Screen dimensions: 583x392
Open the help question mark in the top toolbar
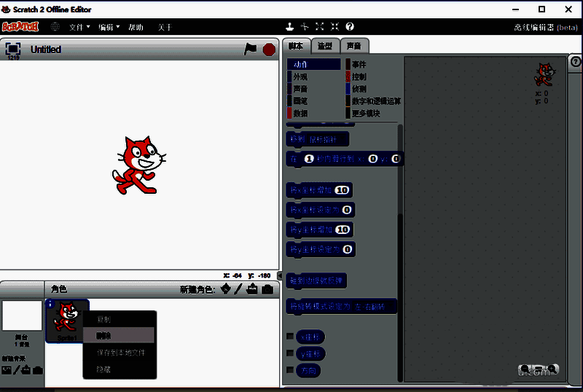click(350, 27)
